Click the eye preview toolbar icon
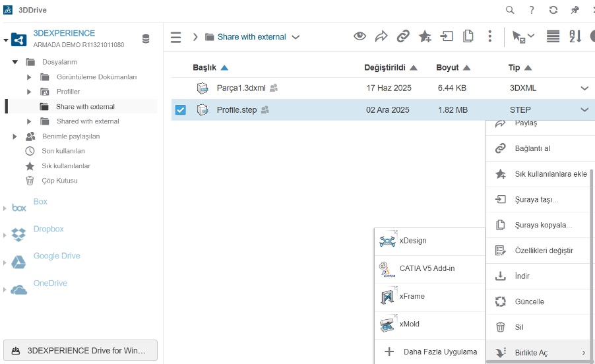595x364 pixels. click(x=360, y=36)
